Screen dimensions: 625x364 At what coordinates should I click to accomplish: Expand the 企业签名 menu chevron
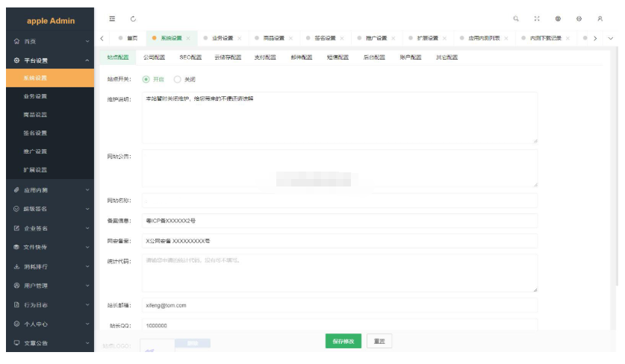point(87,228)
